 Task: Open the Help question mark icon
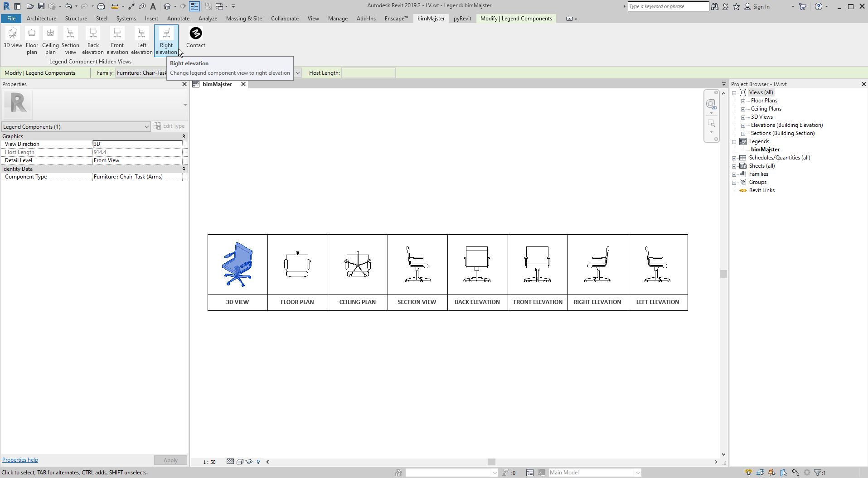pos(819,6)
